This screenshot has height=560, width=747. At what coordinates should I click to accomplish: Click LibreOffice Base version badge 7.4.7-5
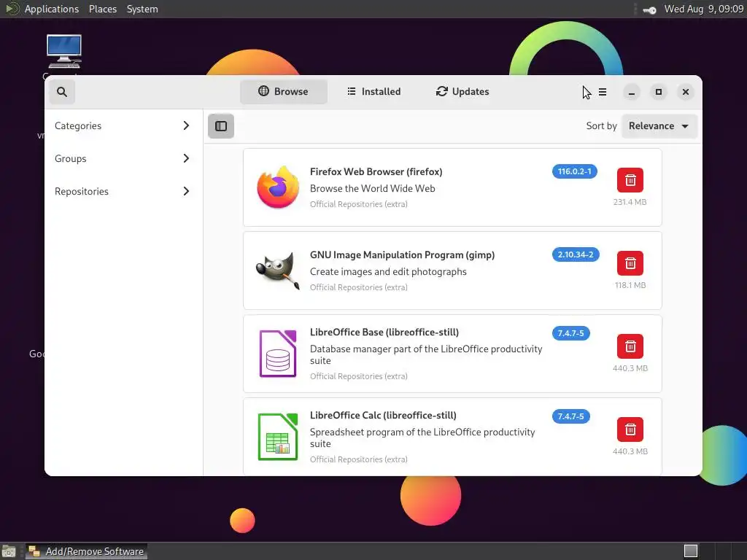pyautogui.click(x=570, y=333)
